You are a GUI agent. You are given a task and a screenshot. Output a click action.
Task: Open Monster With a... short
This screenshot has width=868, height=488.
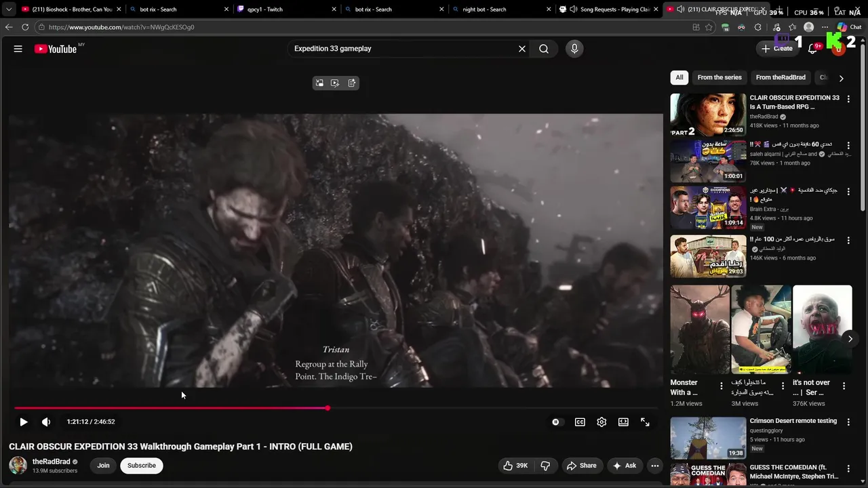700,329
